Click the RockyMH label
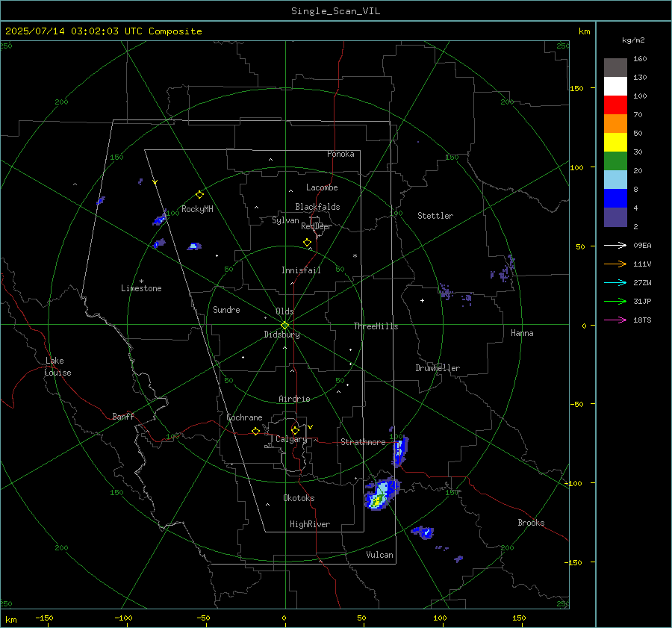Image resolution: width=672 pixels, height=628 pixels. [197, 209]
